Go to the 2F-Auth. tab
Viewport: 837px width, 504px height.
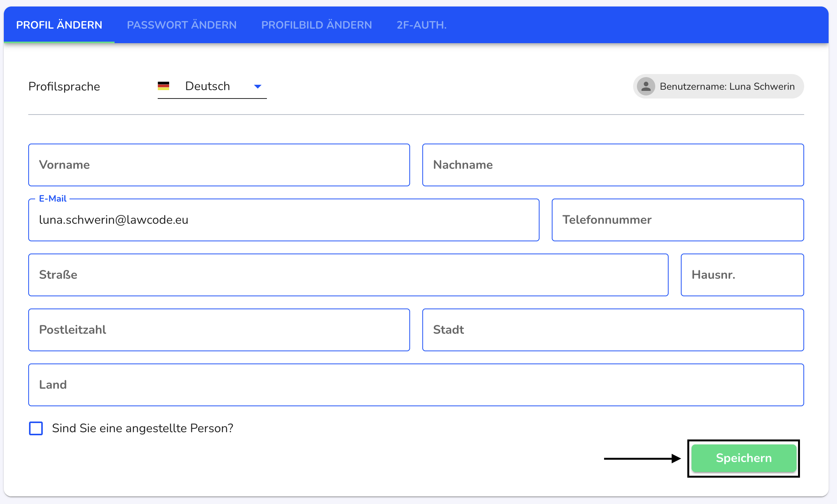[422, 25]
